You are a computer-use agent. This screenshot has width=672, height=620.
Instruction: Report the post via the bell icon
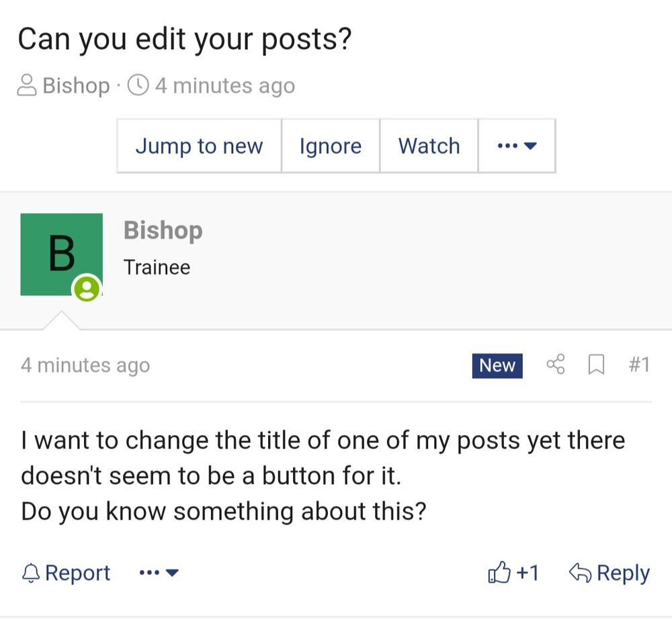pos(31,573)
